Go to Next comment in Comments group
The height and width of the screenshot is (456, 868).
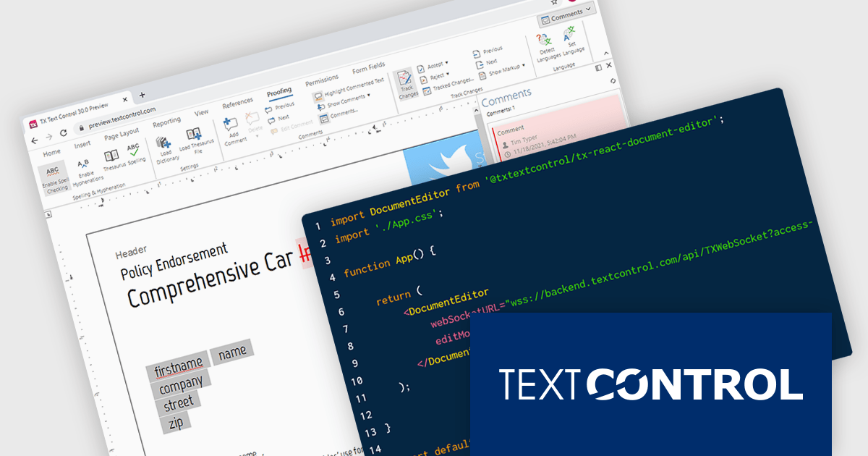pos(278,119)
